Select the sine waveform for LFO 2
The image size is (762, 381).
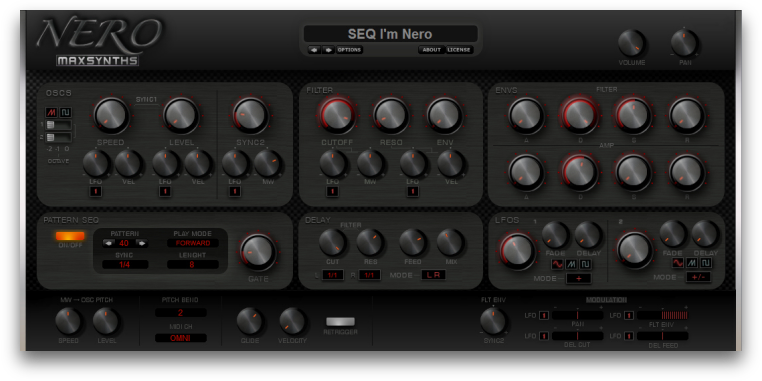(677, 263)
